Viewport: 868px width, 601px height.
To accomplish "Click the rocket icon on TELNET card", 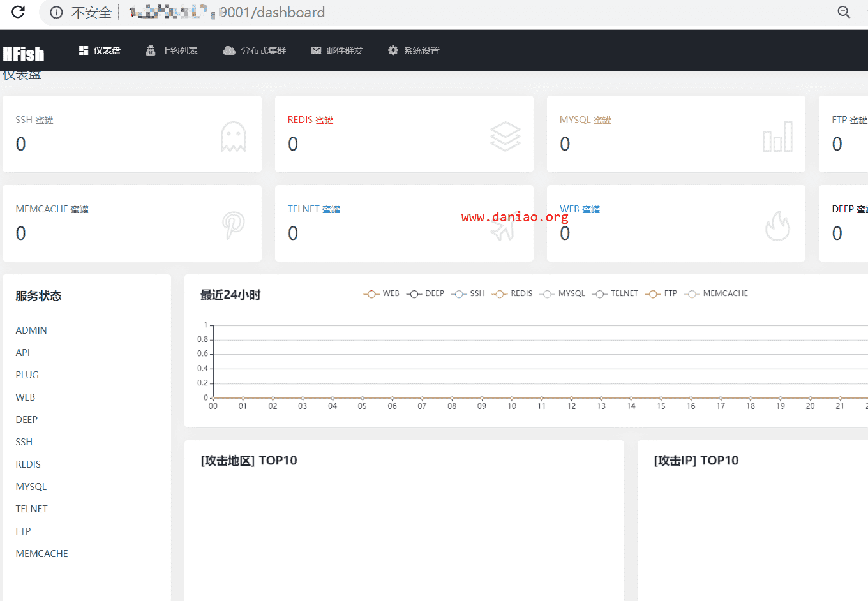I will click(x=504, y=226).
